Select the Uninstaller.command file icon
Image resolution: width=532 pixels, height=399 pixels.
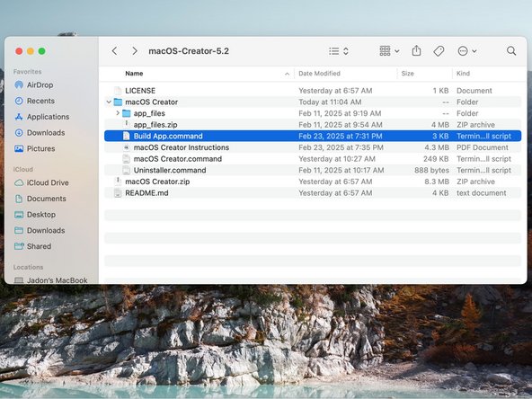(x=126, y=171)
